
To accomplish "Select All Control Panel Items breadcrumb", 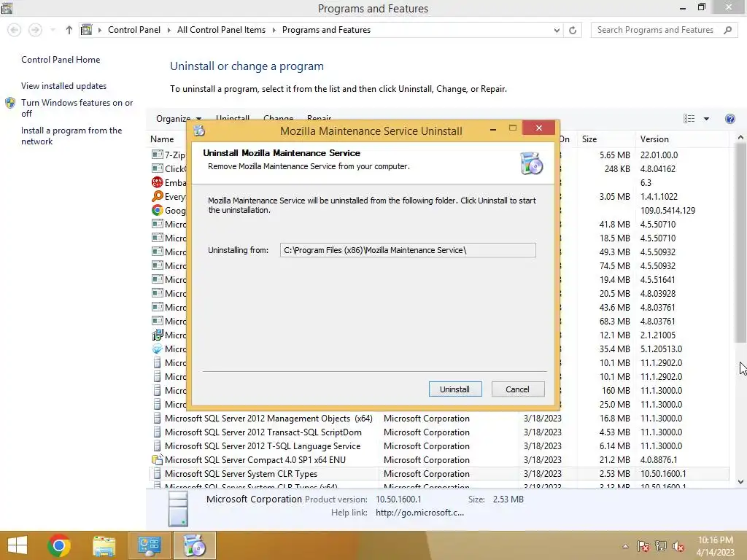I will [221, 29].
